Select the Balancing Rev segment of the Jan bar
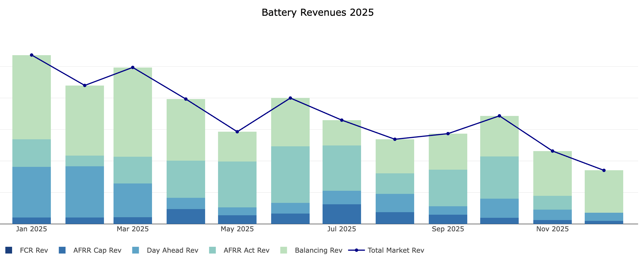The height and width of the screenshot is (260, 644). click(31, 97)
